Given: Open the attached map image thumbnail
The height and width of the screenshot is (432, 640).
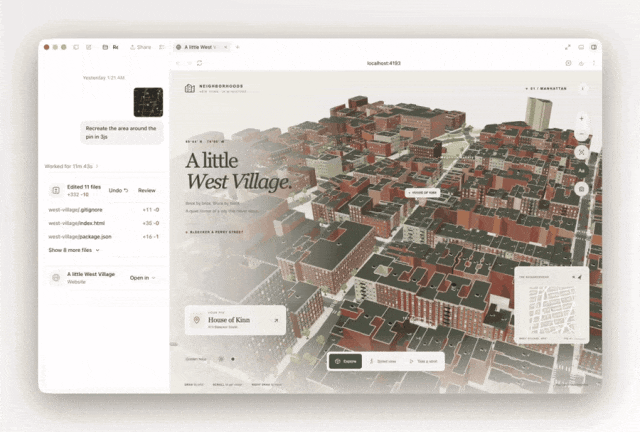Looking at the screenshot, I should pos(149,102).
